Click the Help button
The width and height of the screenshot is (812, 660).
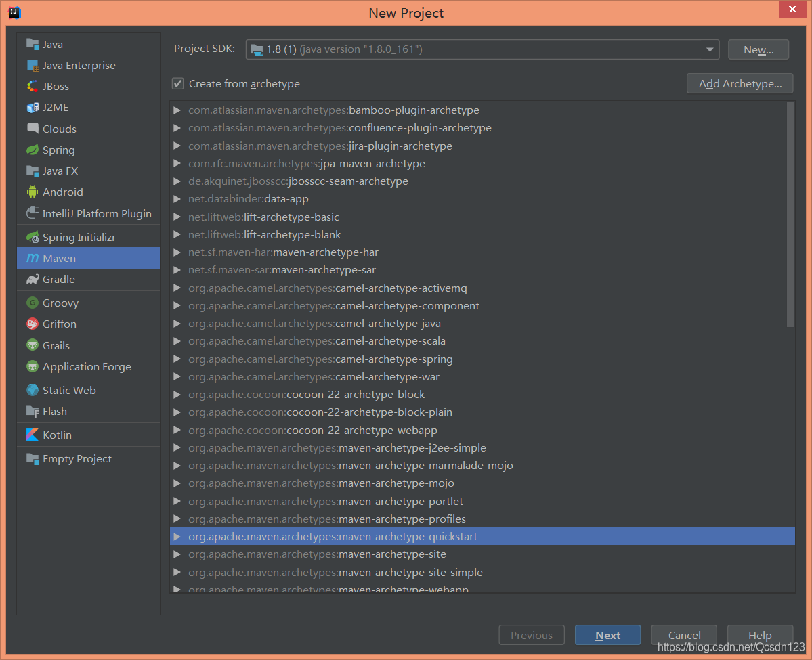760,635
